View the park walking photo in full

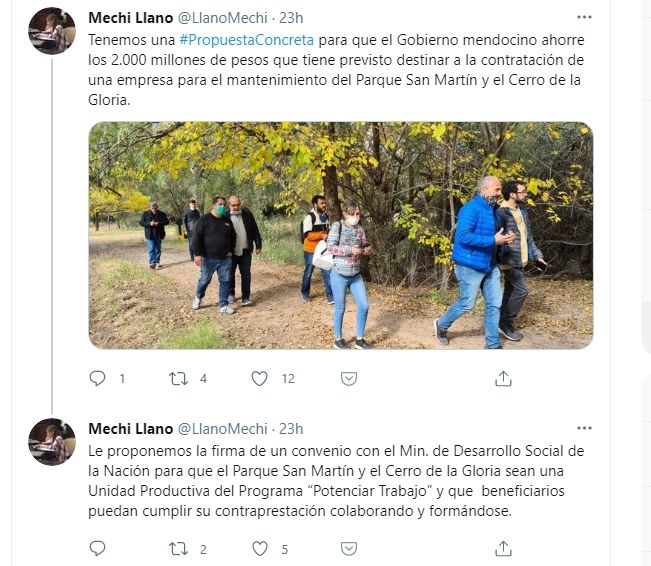coord(340,235)
